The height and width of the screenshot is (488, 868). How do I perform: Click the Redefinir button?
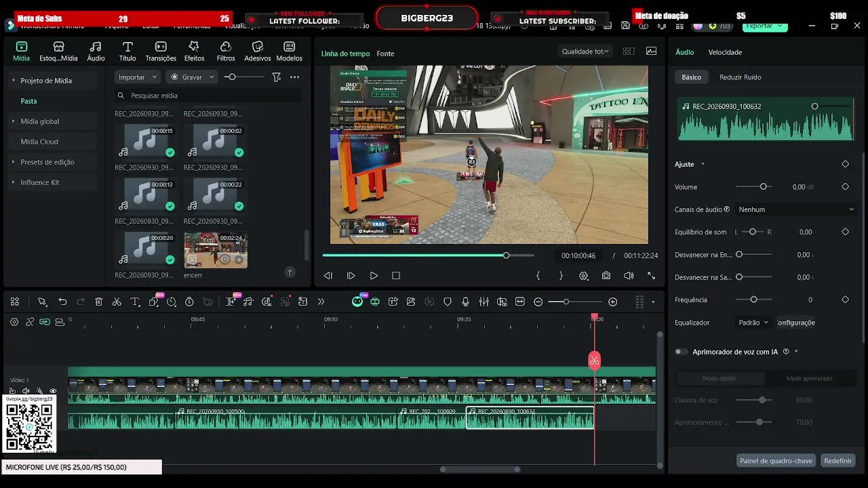[x=837, y=461]
